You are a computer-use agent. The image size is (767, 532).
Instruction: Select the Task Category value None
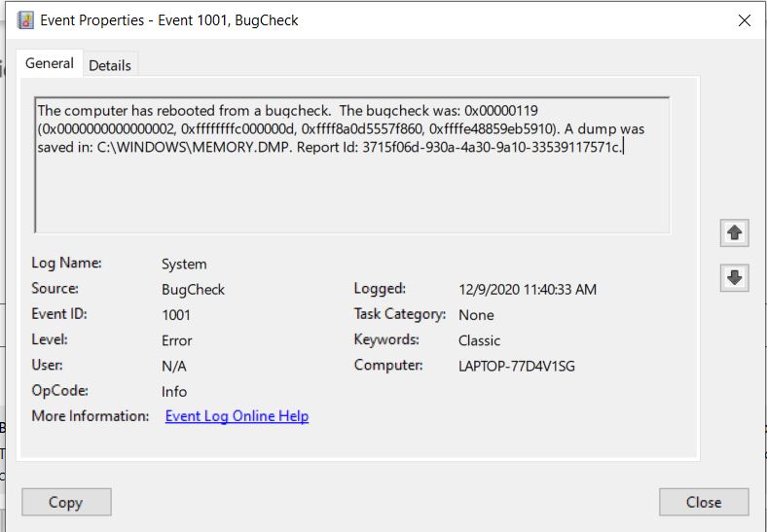coord(476,315)
